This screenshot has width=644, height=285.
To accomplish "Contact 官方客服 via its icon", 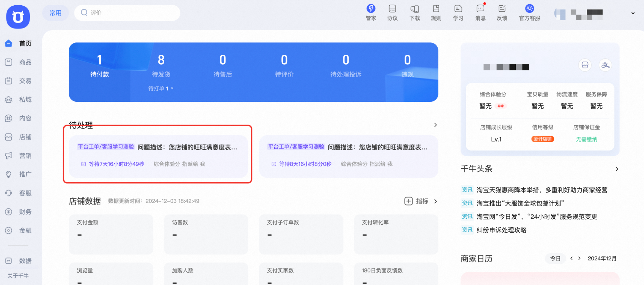I will coord(529,9).
